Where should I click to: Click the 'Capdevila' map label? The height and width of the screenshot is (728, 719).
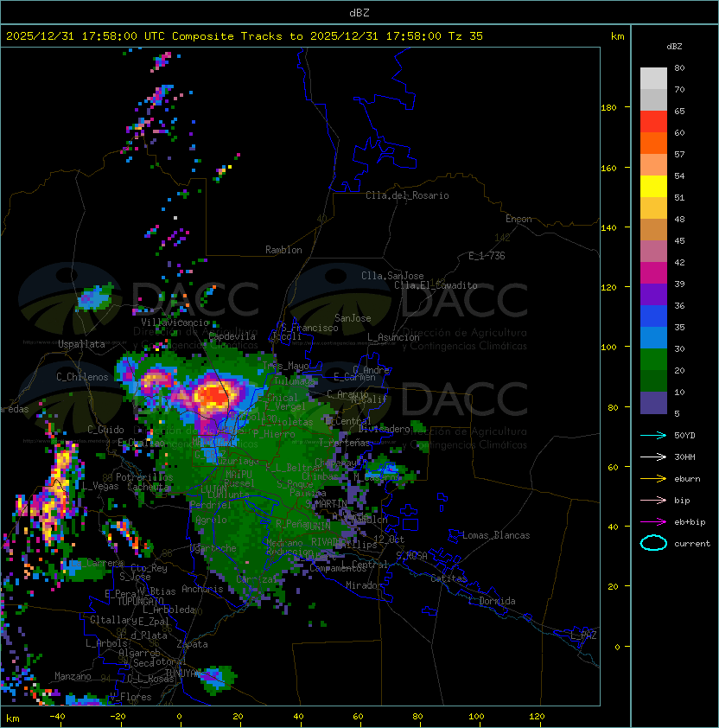coord(232,336)
